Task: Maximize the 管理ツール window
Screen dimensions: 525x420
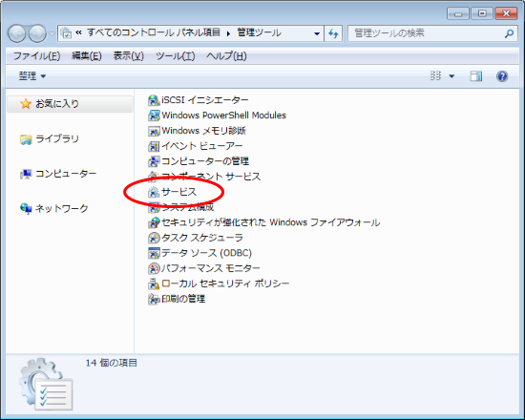Action: (x=482, y=13)
